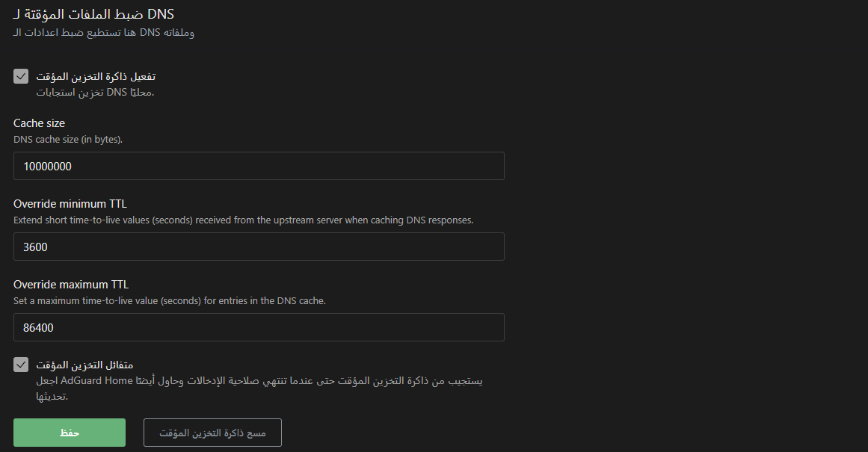This screenshot has height=452, width=868.
Task: Click the Cache size label
Action: point(39,123)
